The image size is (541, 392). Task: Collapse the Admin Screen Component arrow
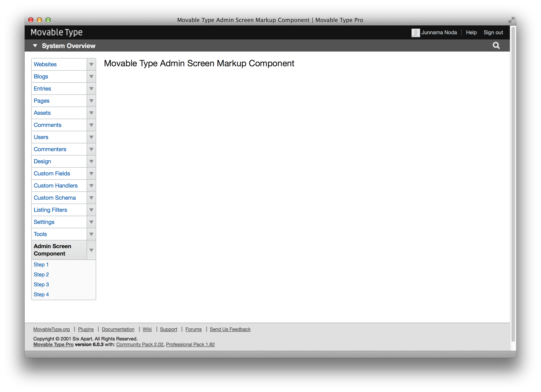coord(91,250)
